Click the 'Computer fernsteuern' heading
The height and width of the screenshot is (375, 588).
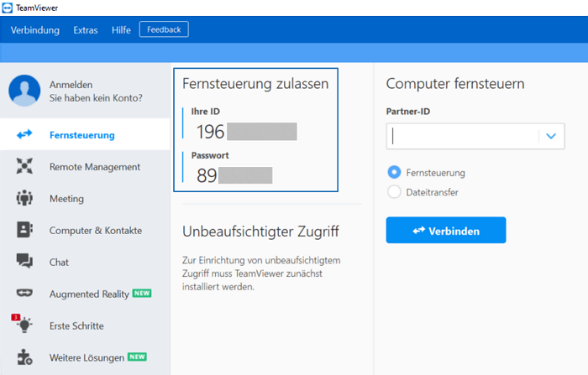click(x=455, y=84)
